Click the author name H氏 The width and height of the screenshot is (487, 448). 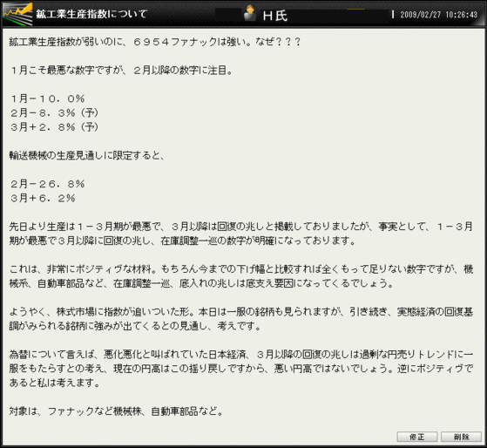point(275,16)
